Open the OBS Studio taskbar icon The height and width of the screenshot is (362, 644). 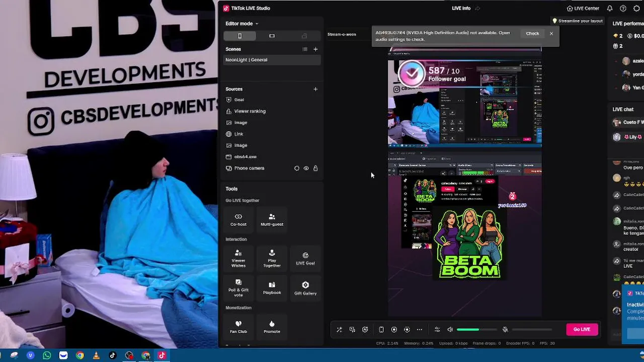tap(129, 355)
